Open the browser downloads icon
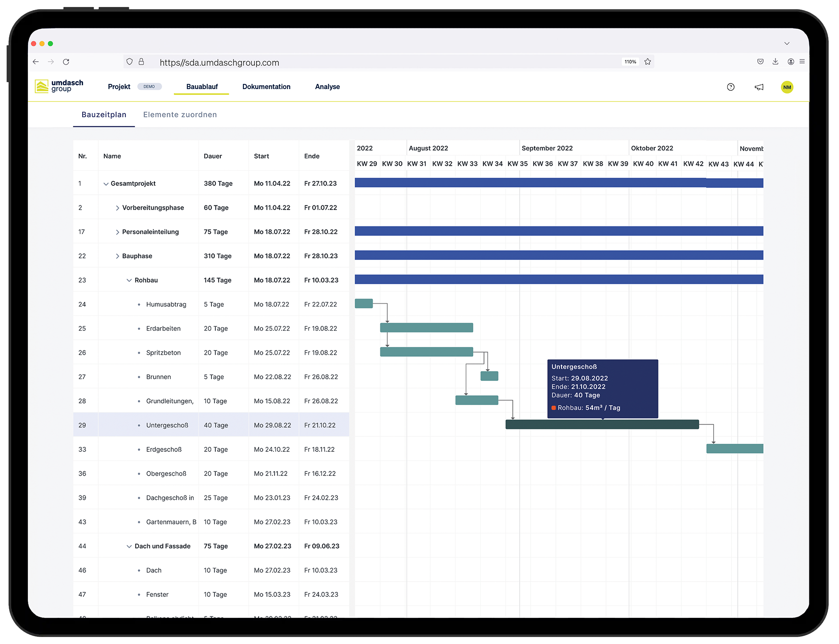The width and height of the screenshot is (839, 644). pos(776,62)
